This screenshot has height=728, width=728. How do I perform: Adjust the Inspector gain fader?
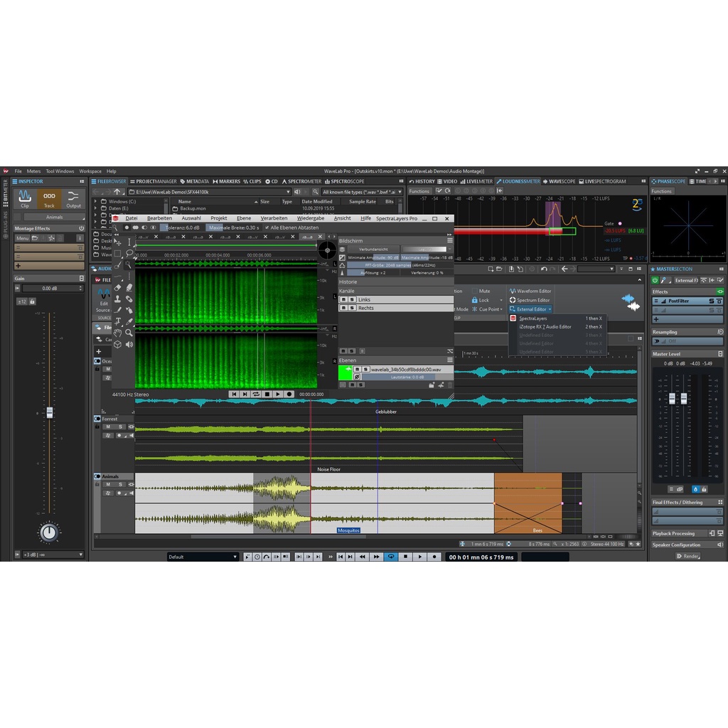tap(49, 412)
